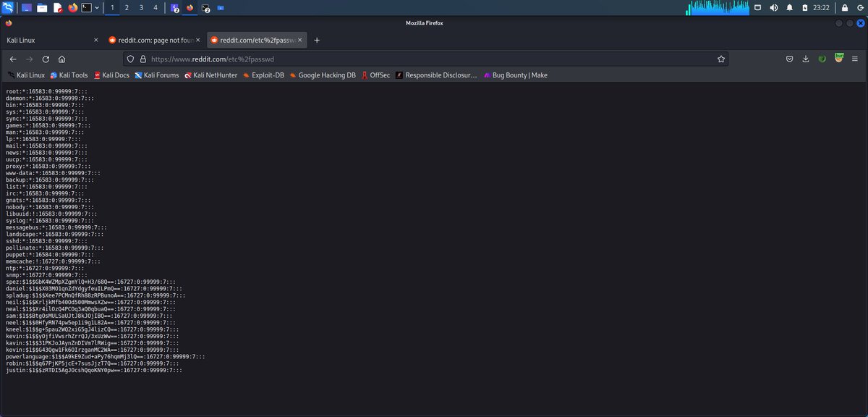The width and height of the screenshot is (868, 417).
Task: Open the battery power manager icon
Action: click(804, 8)
